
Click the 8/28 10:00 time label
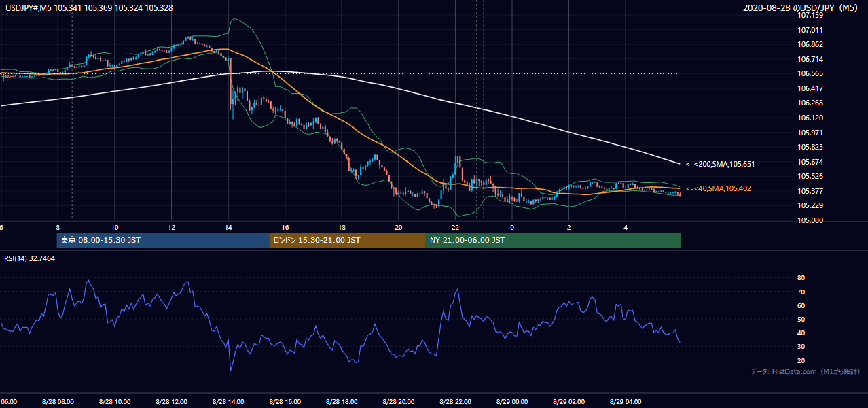point(114,402)
